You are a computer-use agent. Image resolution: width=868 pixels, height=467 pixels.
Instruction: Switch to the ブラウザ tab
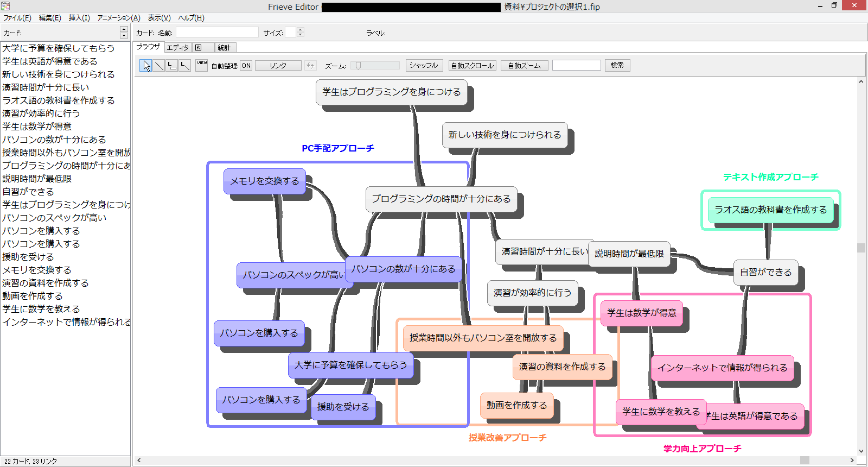(148, 47)
